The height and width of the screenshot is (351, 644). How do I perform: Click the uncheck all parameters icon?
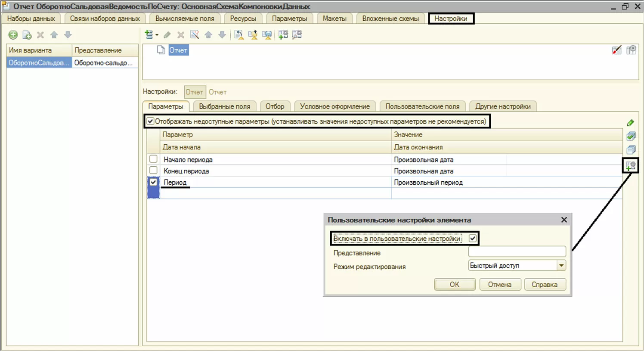[x=631, y=150]
